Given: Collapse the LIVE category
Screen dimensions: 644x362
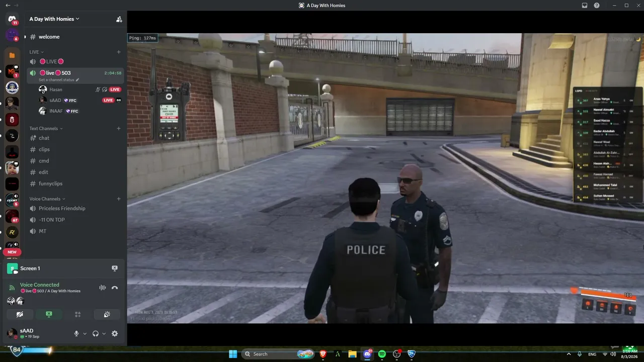Looking at the screenshot, I should pyautogui.click(x=36, y=52).
